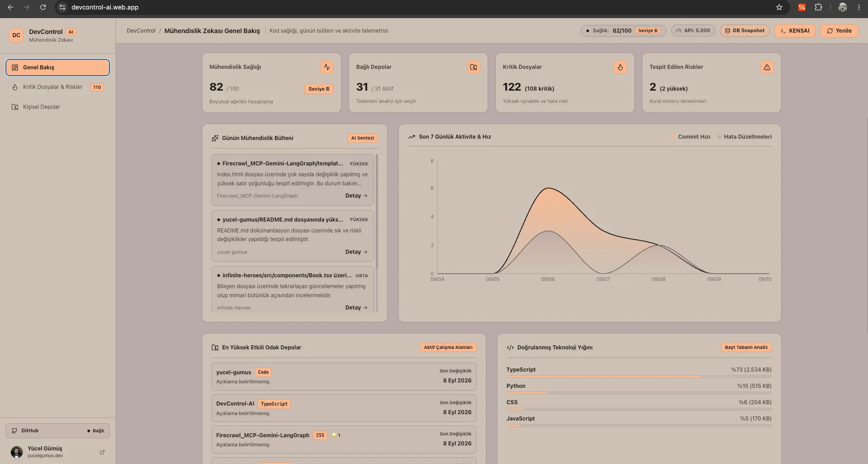Click the Yenile refresh button
868x464 pixels.
coord(839,31)
